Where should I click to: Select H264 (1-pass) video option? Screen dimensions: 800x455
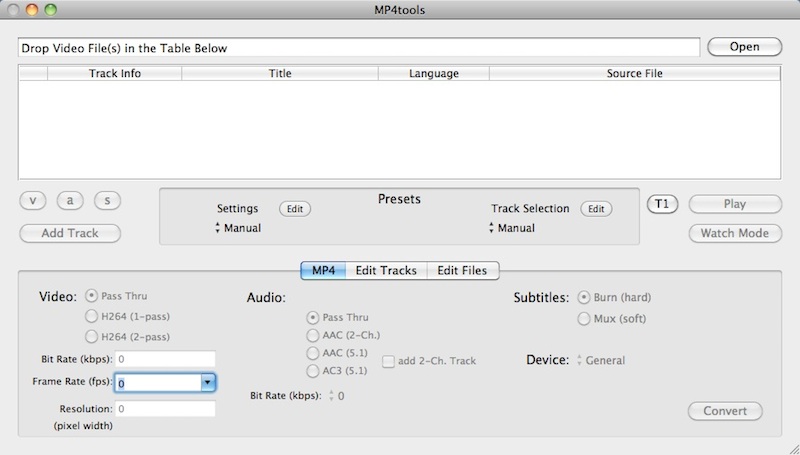coord(93,316)
